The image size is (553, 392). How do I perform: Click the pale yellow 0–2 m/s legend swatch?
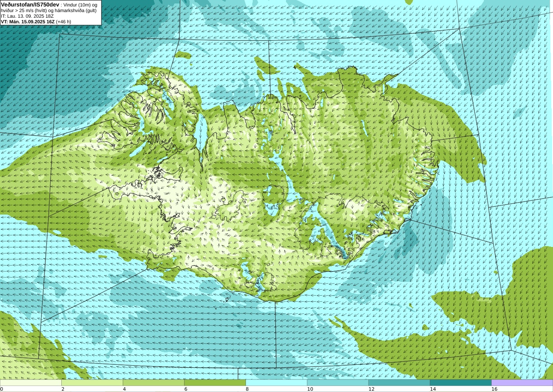(31, 383)
